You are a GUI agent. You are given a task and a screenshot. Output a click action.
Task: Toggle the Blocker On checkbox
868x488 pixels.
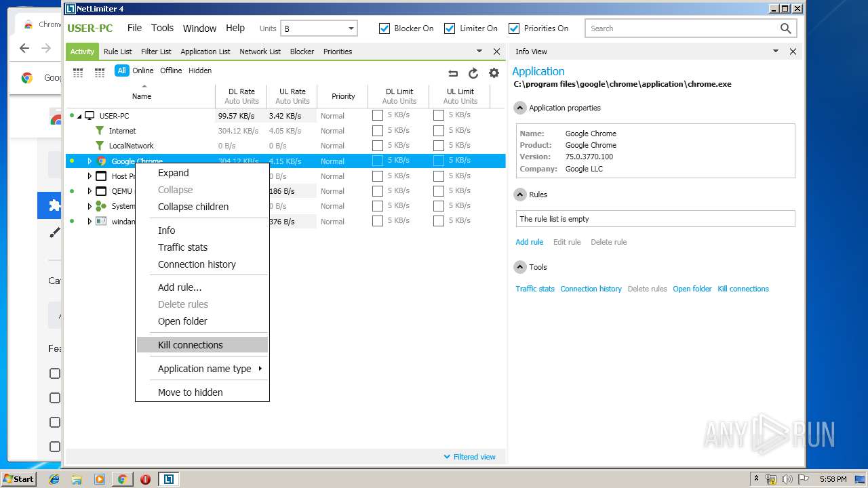[384, 28]
